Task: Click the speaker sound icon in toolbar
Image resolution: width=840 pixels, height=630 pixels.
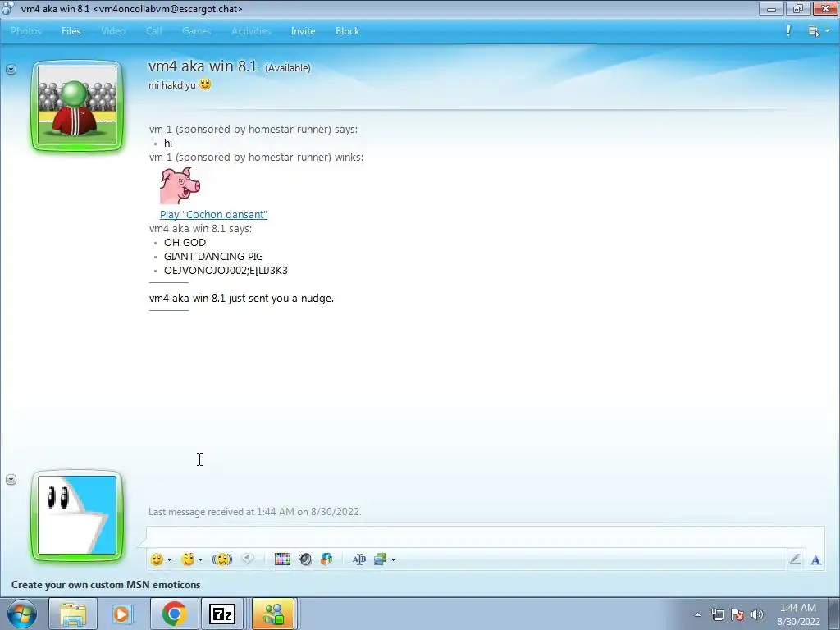Action: pos(305,559)
